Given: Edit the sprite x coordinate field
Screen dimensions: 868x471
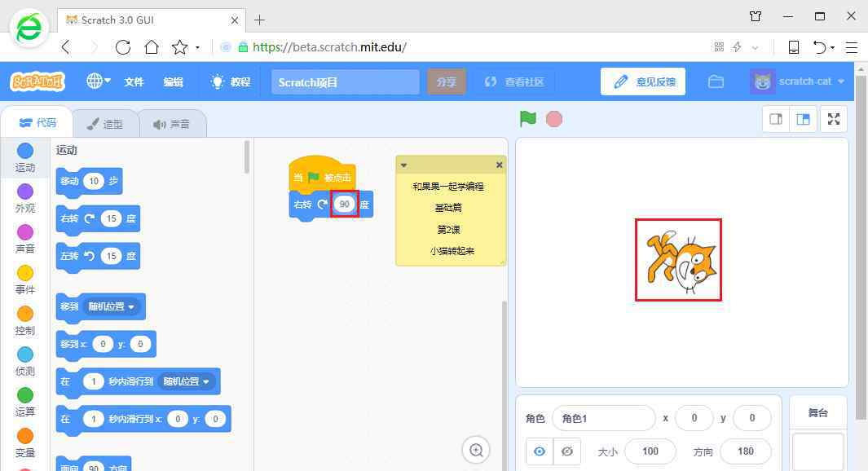Looking at the screenshot, I should [694, 418].
